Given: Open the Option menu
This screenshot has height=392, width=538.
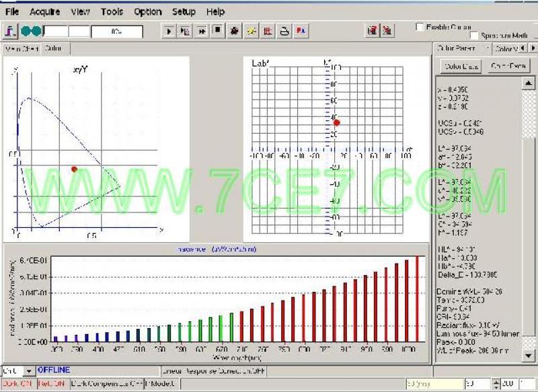Looking at the screenshot, I should (148, 11).
